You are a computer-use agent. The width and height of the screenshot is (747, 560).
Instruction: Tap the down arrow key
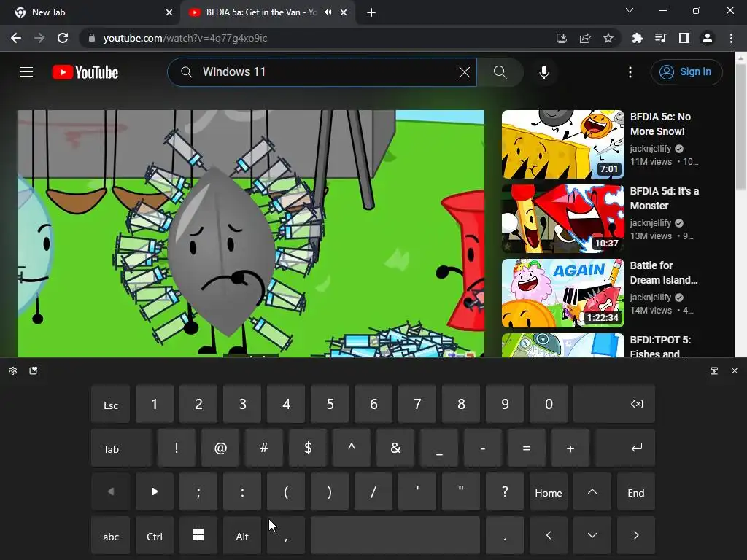tap(592, 536)
